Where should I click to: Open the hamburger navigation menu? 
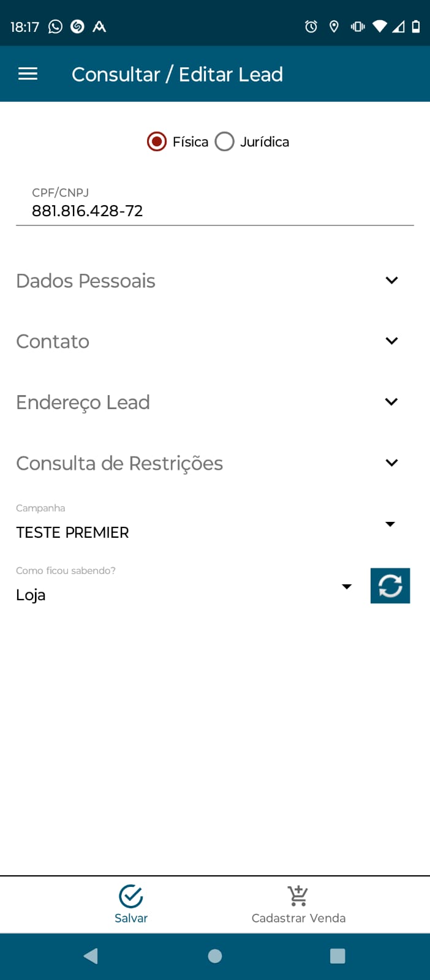point(28,74)
